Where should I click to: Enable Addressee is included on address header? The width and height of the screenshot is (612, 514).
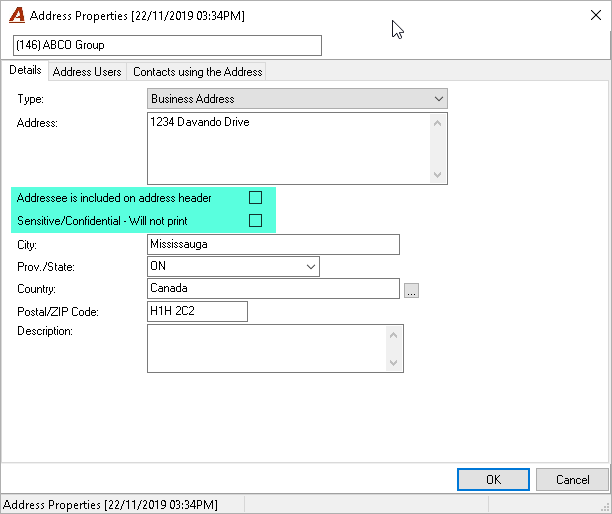click(255, 197)
